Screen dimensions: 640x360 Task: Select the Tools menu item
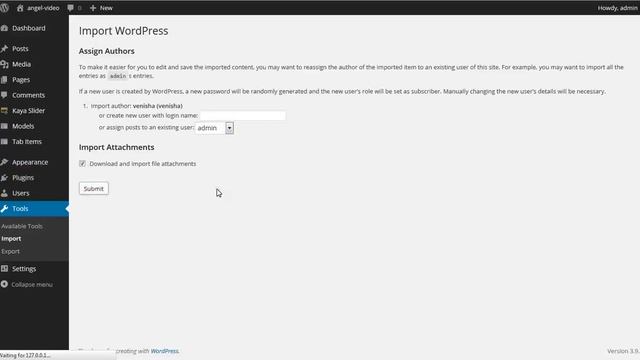pos(20,209)
